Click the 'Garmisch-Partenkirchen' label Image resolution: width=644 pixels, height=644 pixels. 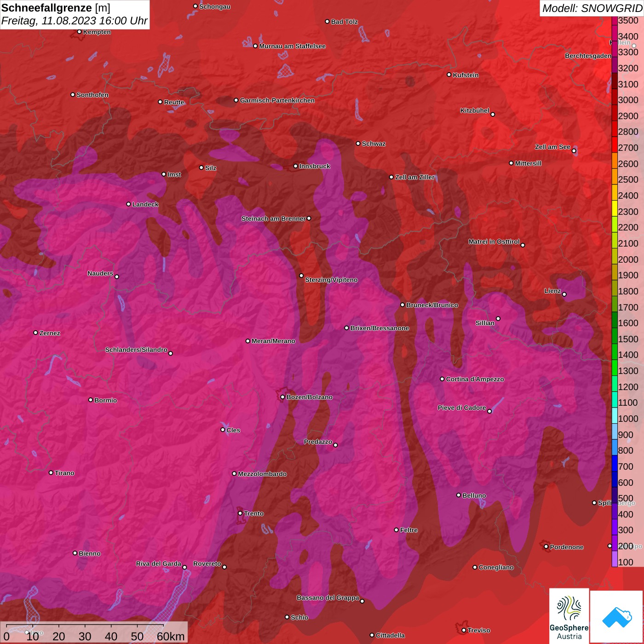click(x=277, y=100)
